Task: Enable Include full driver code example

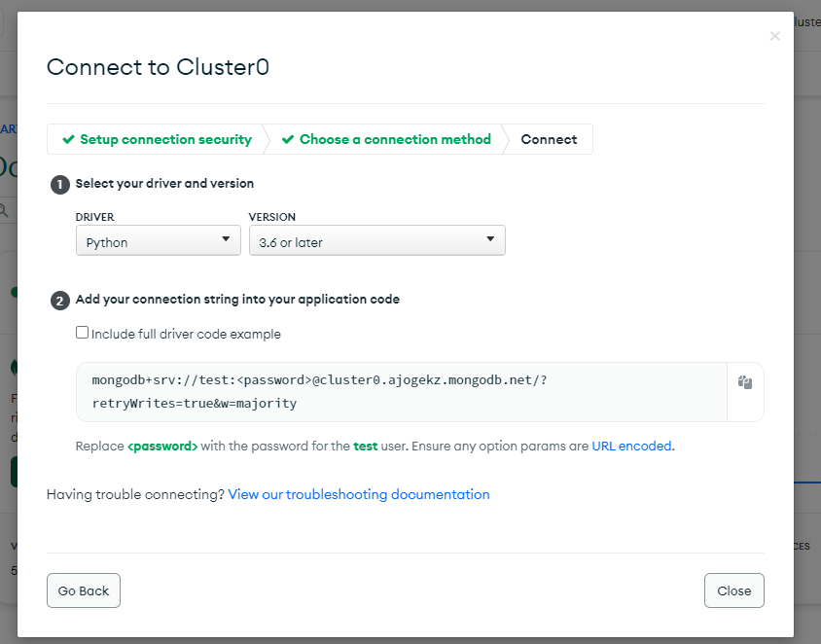Action: tap(83, 333)
